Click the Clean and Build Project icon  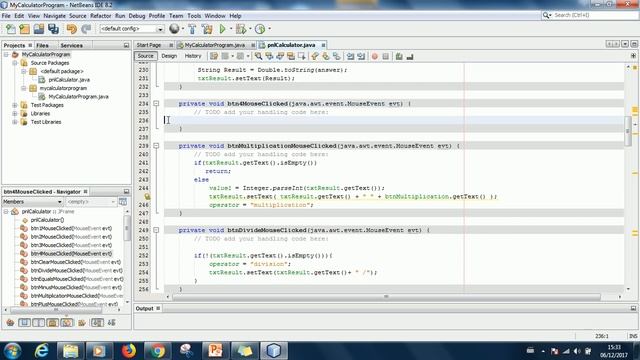(x=207, y=29)
